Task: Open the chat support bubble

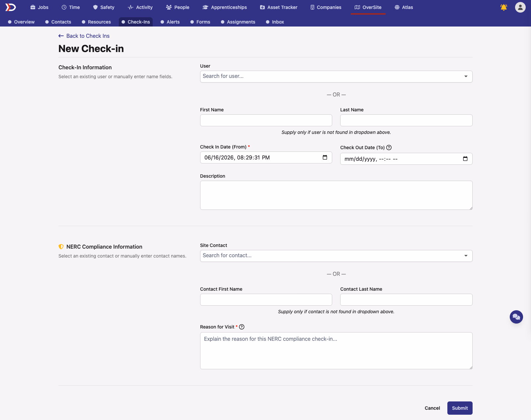Action: 516,317
